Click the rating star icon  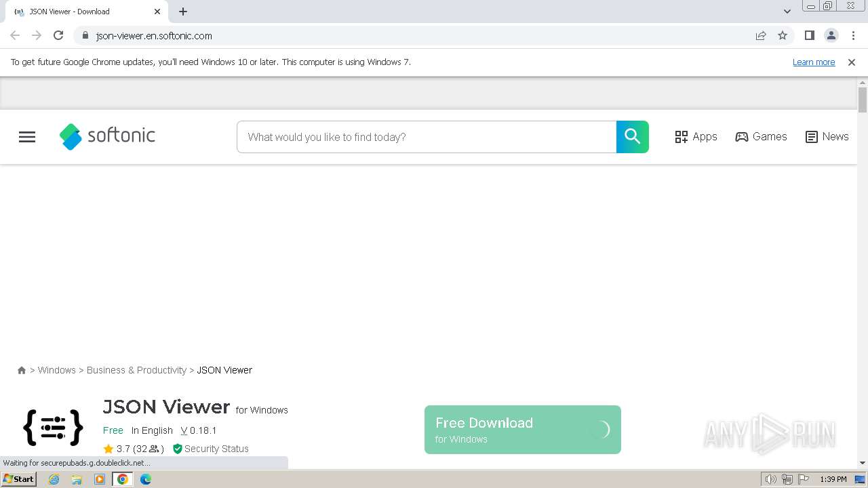click(x=108, y=449)
